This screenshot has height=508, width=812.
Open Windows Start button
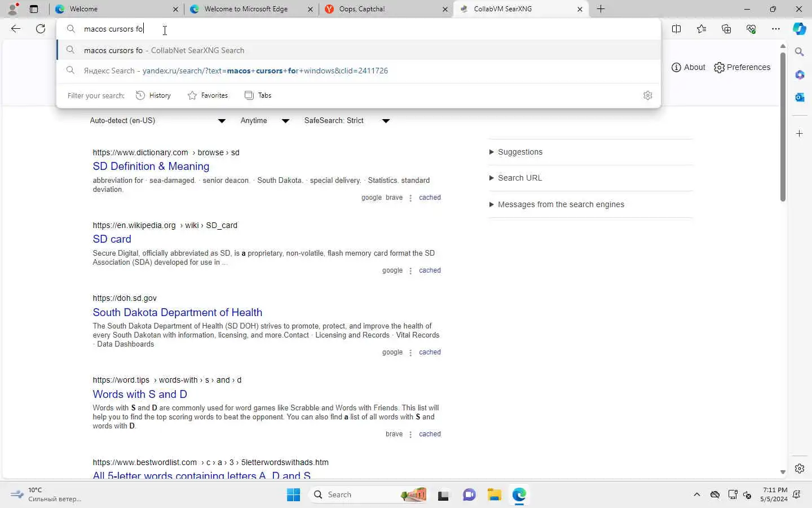pos(293,495)
